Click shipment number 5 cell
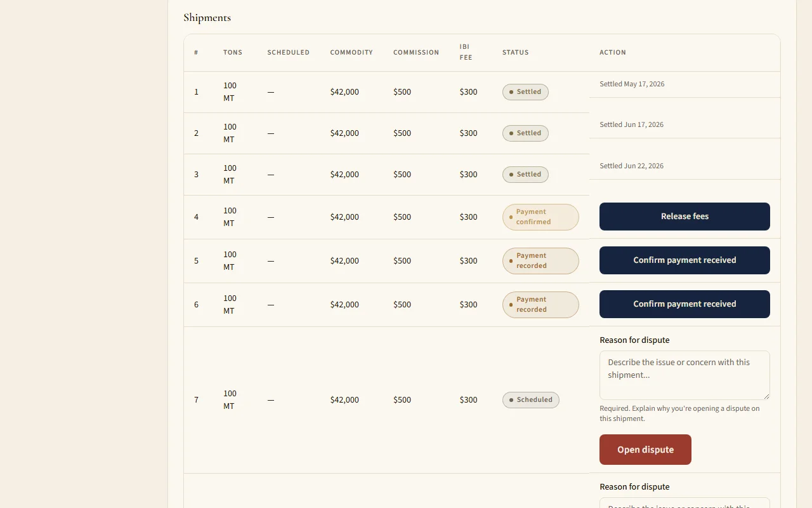Screen dimensions: 812x508 197,261
